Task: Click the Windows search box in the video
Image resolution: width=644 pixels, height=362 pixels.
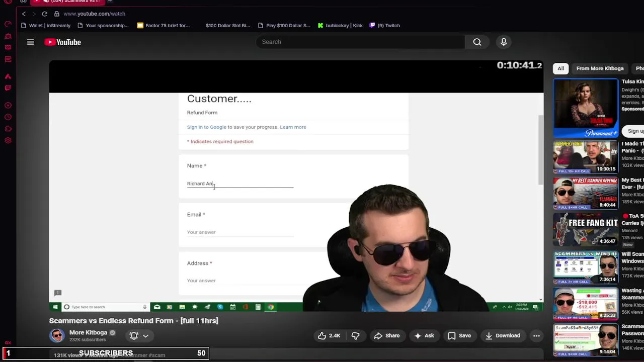Action: tap(105, 307)
